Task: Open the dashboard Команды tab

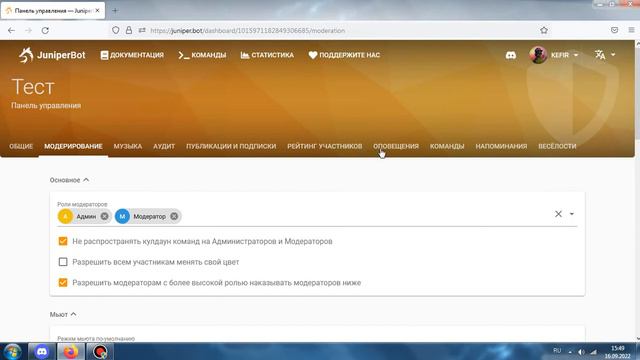Action: tap(447, 146)
